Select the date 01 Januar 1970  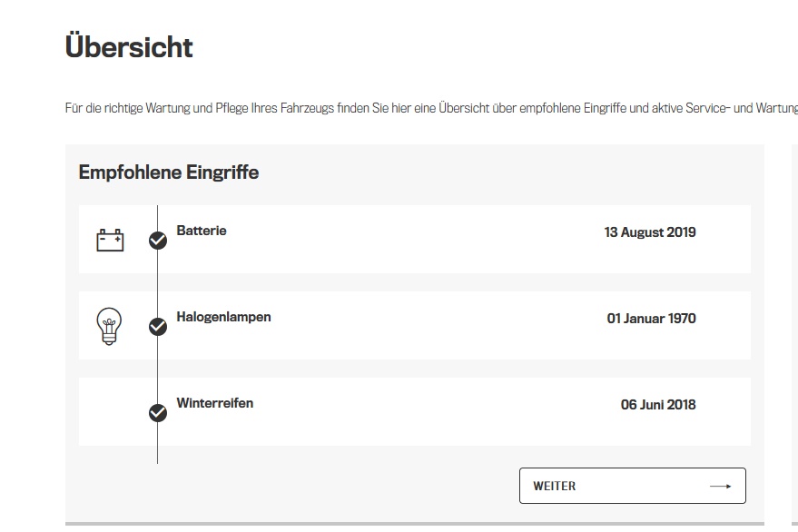point(651,319)
